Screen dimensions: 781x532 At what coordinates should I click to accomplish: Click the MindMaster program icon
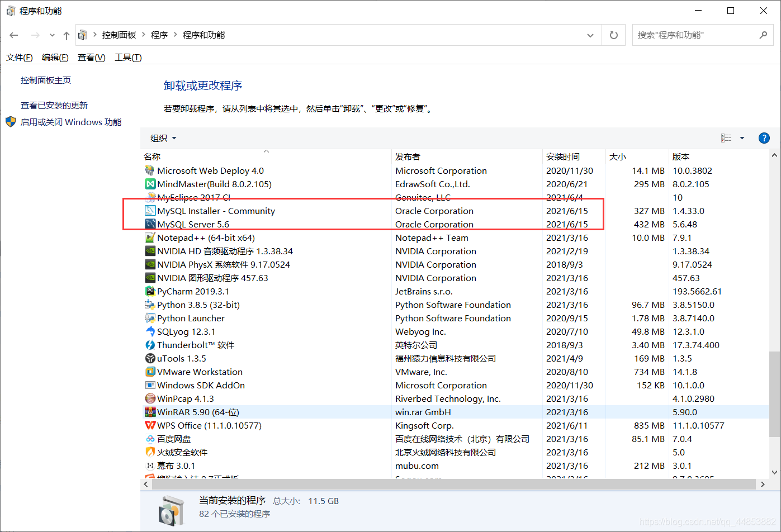pyautogui.click(x=150, y=184)
